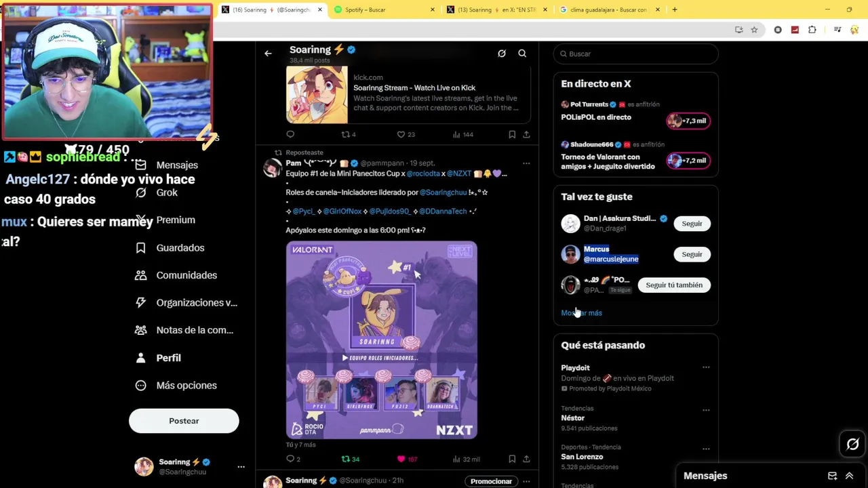Reply to the Kick stream post
This screenshot has width=868, height=488.
pyautogui.click(x=290, y=134)
